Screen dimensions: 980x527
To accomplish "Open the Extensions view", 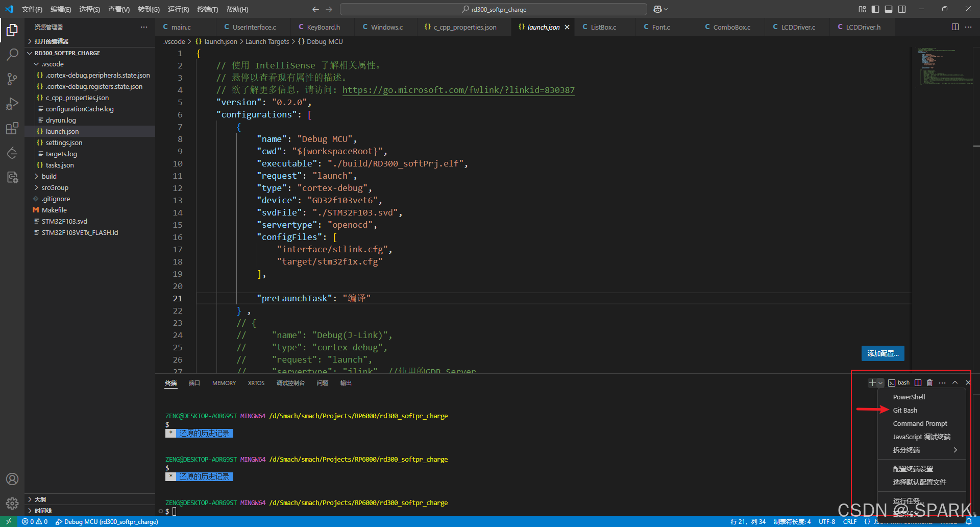I will [12, 128].
